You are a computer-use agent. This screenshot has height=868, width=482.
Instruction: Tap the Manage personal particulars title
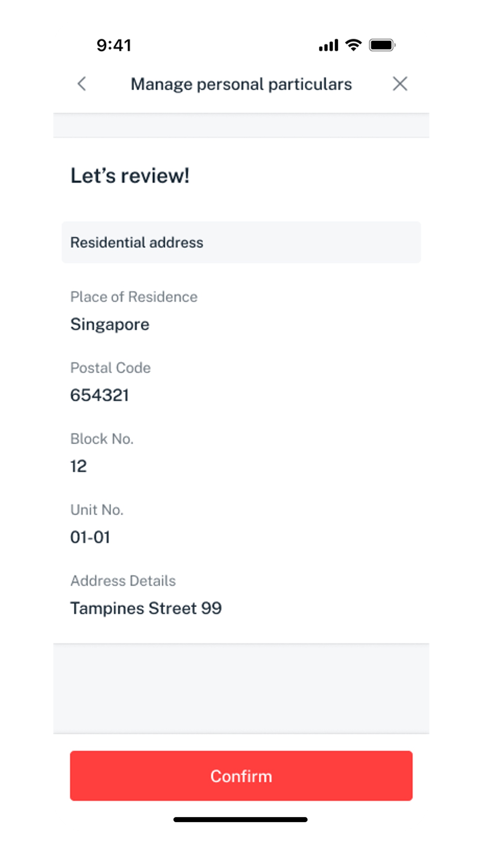pos(241,84)
